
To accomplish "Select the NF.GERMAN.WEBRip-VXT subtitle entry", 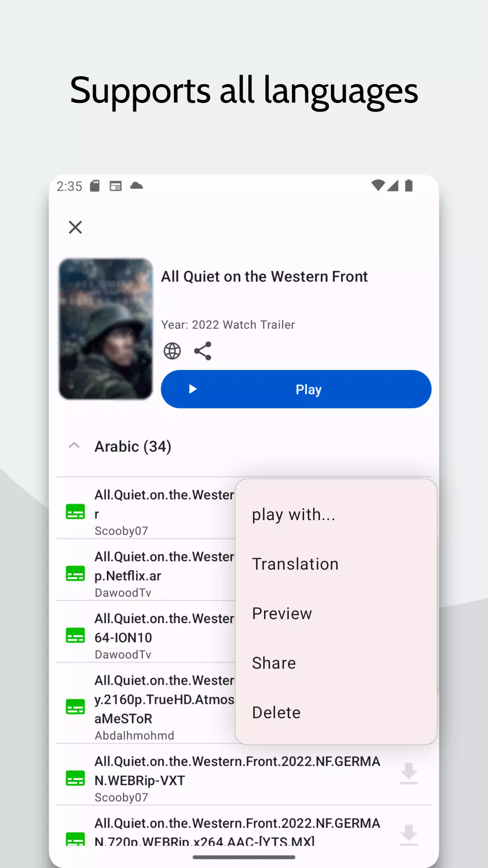I will pyautogui.click(x=244, y=774).
